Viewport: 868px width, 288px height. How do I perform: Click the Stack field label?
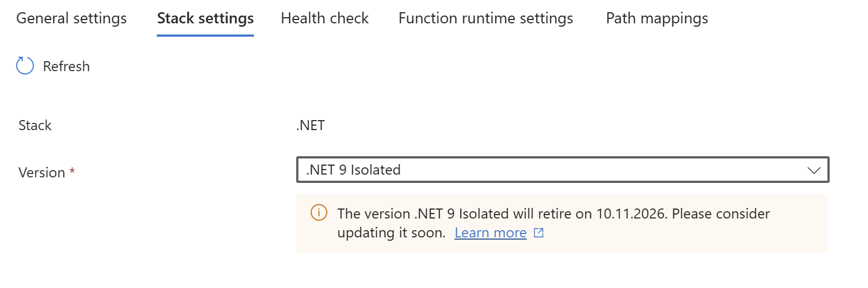click(35, 125)
